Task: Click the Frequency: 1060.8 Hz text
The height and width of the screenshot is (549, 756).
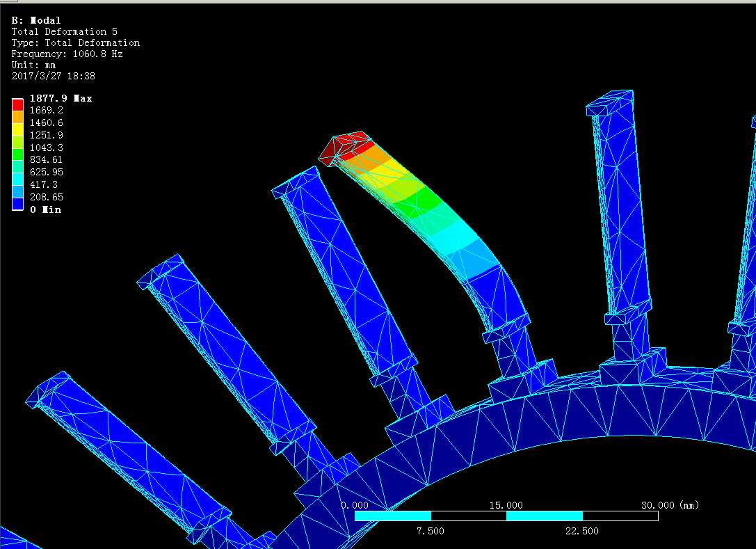Action: (67, 54)
